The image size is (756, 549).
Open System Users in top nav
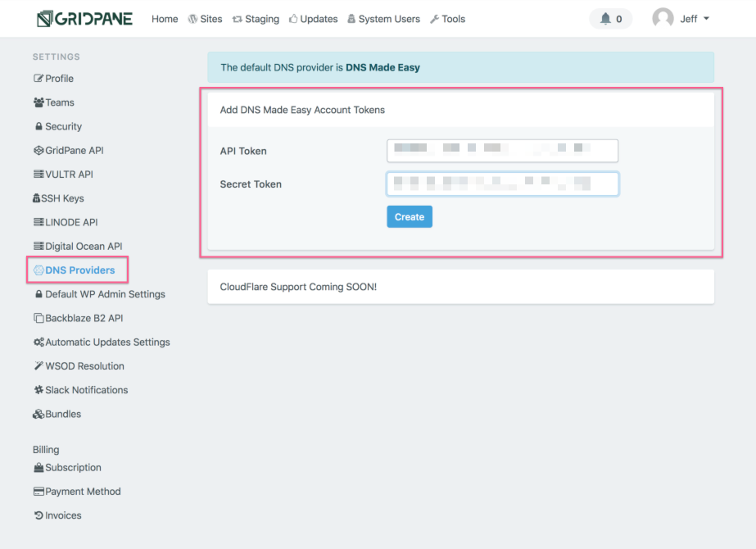coord(389,19)
